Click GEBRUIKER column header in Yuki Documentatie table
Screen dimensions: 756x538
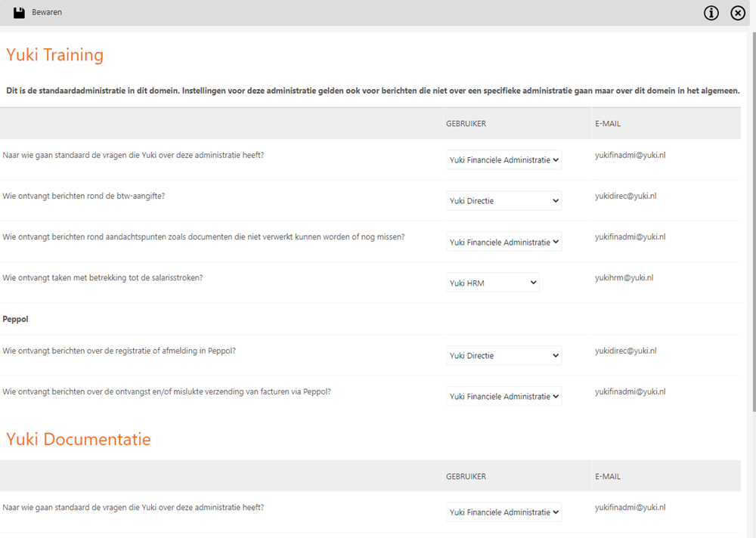466,476
